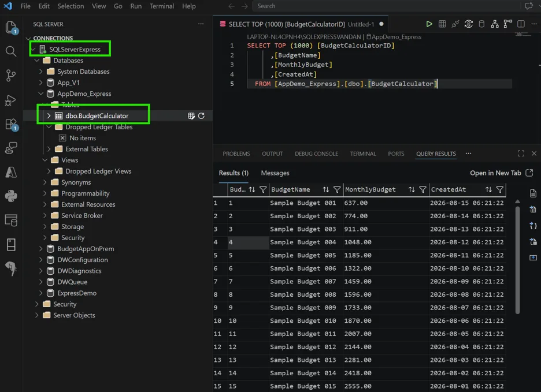
Task: Open the Source Control view
Action: click(x=11, y=76)
